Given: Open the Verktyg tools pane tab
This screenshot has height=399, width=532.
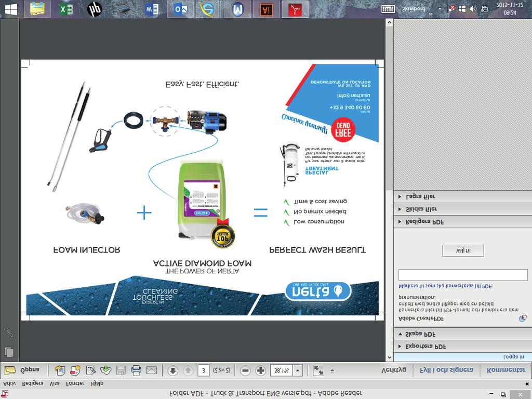Looking at the screenshot, I should click(x=394, y=370).
